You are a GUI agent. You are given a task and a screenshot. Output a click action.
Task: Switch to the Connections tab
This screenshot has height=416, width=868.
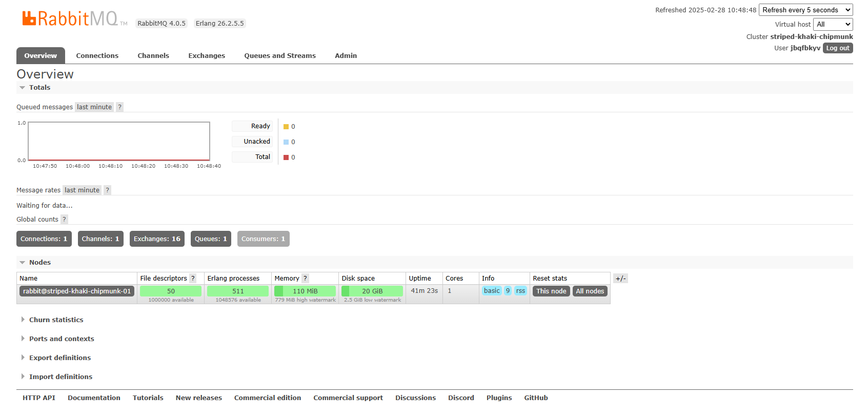pyautogui.click(x=97, y=55)
